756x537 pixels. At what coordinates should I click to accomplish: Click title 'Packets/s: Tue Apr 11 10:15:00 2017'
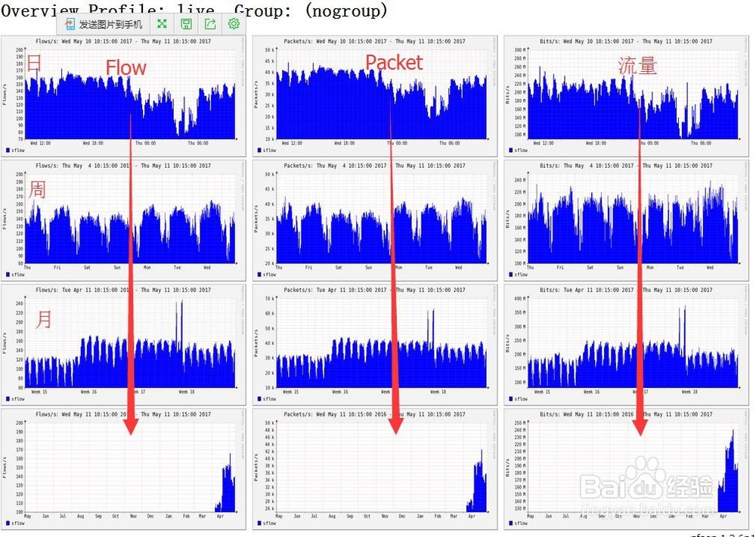tap(335, 290)
